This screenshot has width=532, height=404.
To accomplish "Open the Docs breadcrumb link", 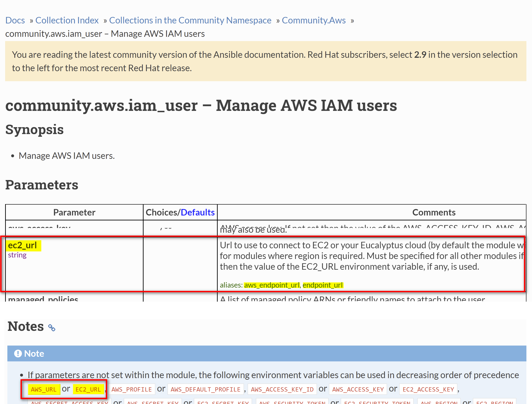I will pos(15,20).
